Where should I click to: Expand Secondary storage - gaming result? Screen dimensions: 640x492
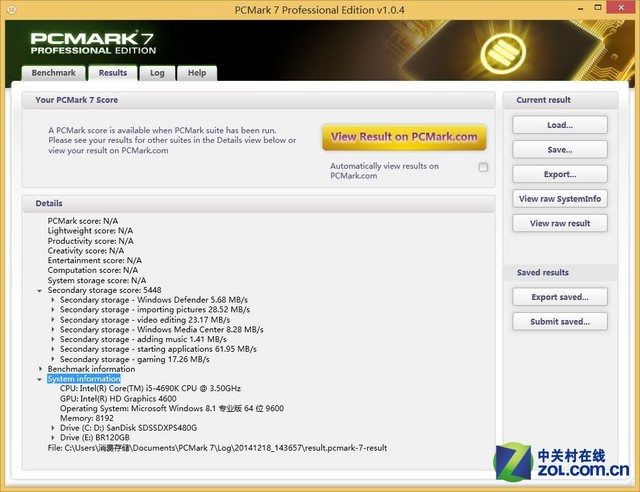click(53, 359)
